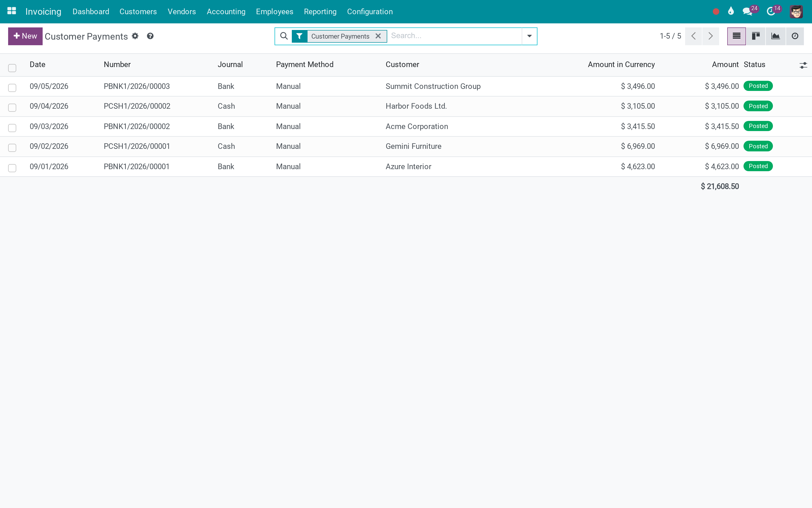This screenshot has width=812, height=508.
Task: Open the Vendors menu
Action: click(x=181, y=12)
